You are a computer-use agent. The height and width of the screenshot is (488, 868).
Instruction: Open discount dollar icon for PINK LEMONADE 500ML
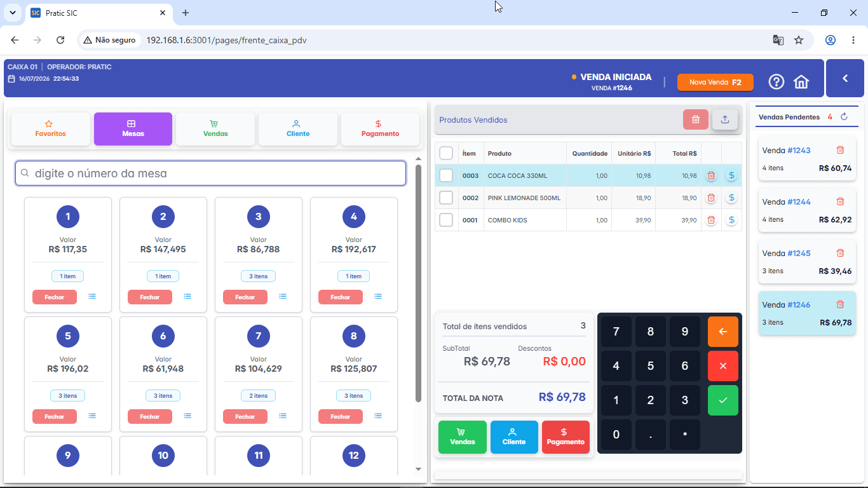(x=731, y=198)
